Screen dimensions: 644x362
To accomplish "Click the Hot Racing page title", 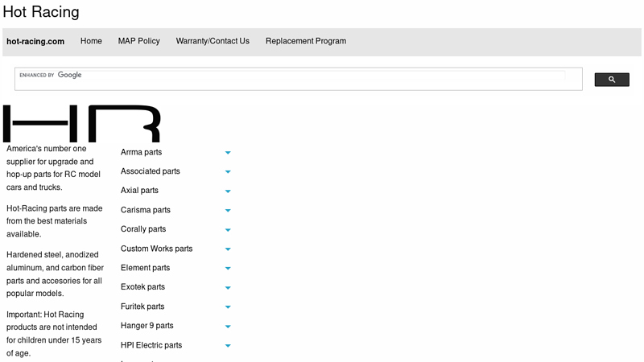I will 41,12.
